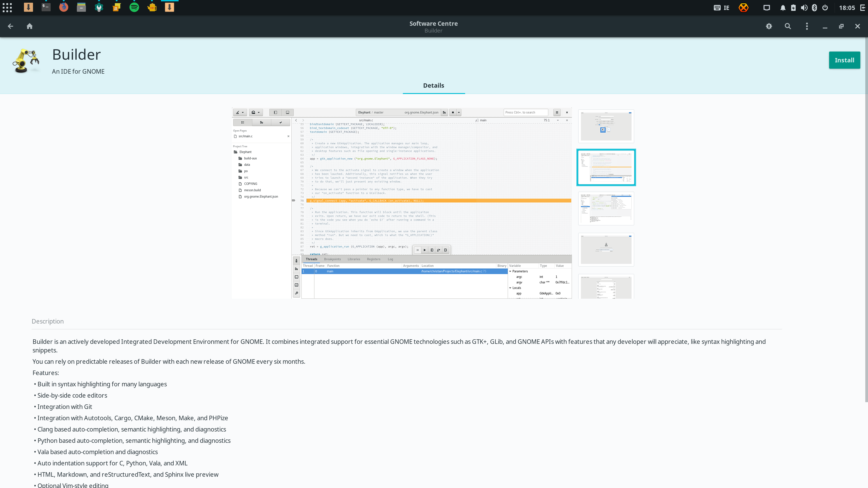This screenshot has height=488, width=868.
Task: Select highlighted Software Centre task beside teapot
Action: tap(170, 7)
